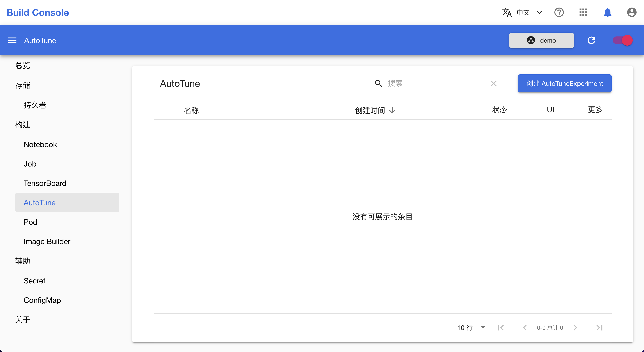
Task: Open 关于 in the sidebar
Action: (x=22, y=320)
